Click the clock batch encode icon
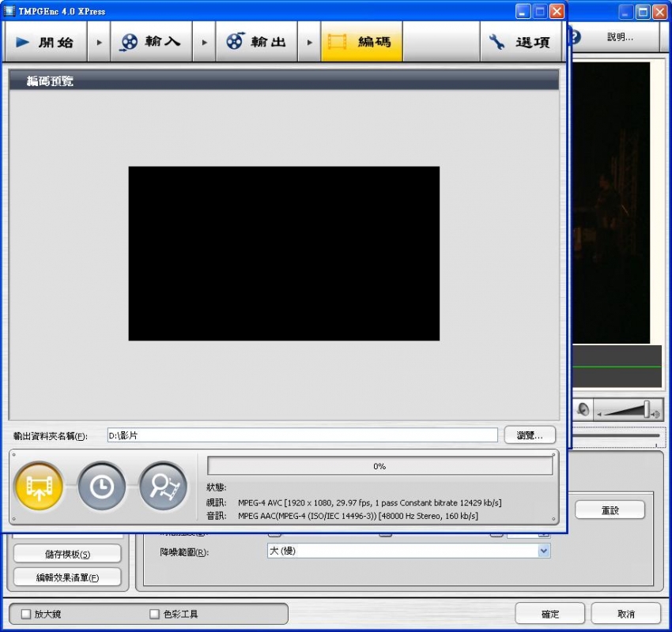The image size is (672, 632). click(101, 487)
